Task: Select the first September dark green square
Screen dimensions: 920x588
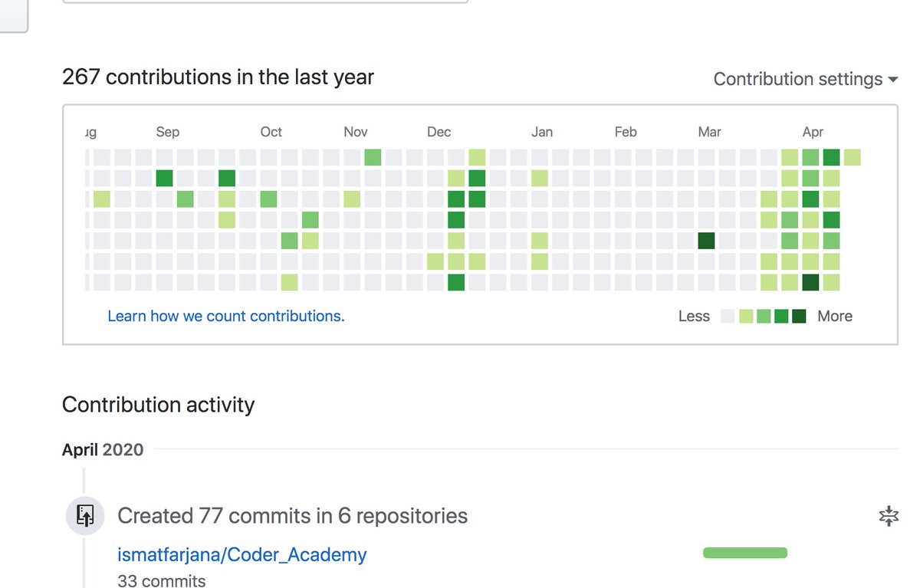Action: (164, 179)
